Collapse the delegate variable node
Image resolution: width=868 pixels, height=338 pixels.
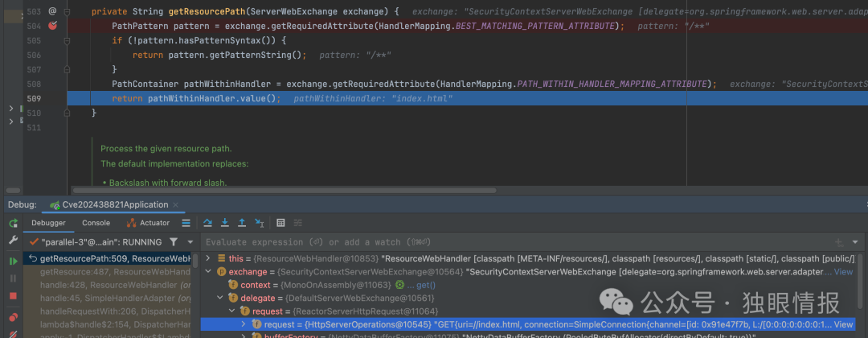[x=221, y=298]
